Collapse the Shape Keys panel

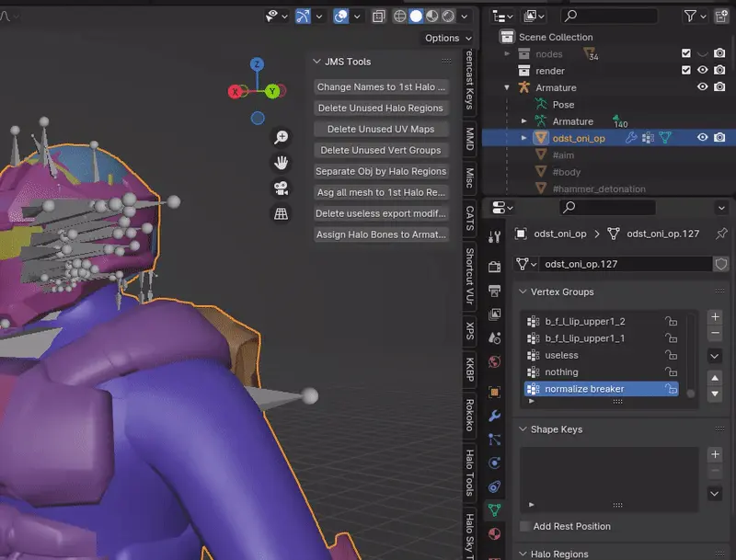[x=523, y=429]
